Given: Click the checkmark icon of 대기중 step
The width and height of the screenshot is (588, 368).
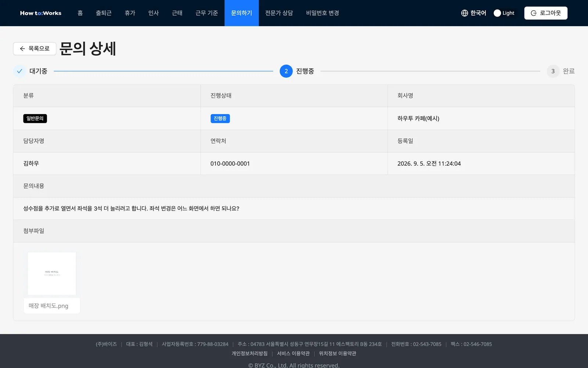Looking at the screenshot, I should tap(19, 71).
